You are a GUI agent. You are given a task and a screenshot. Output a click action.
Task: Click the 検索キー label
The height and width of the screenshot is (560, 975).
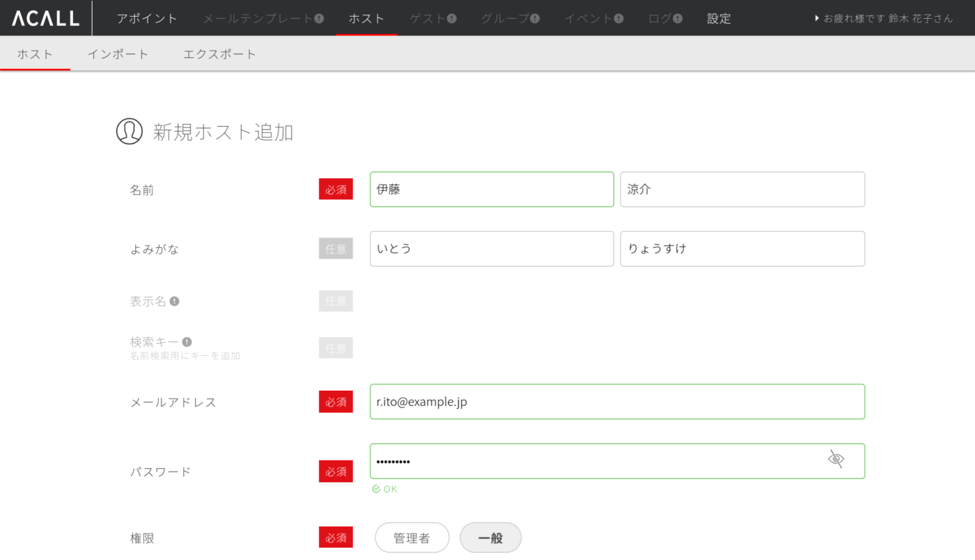point(154,342)
